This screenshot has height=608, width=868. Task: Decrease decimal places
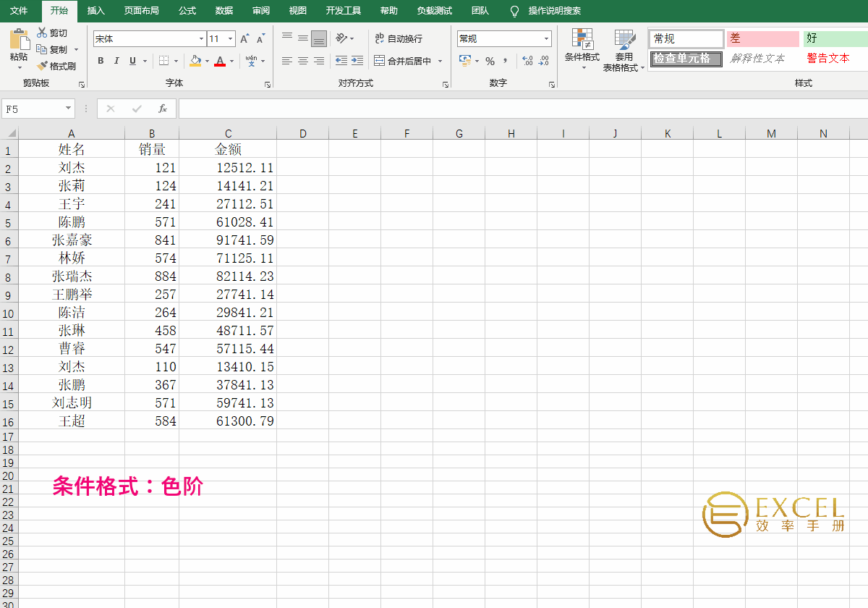point(543,61)
